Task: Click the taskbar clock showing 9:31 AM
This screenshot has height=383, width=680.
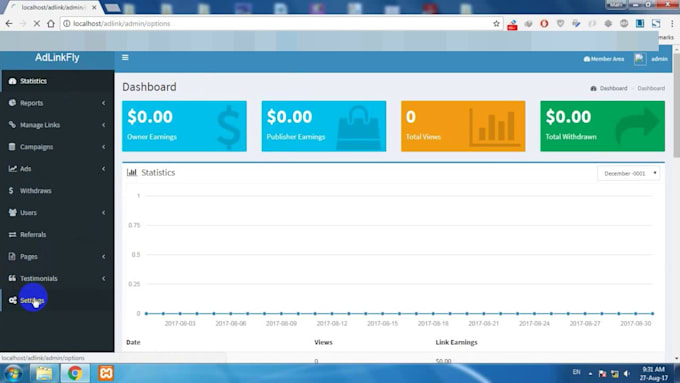Action: (654, 373)
